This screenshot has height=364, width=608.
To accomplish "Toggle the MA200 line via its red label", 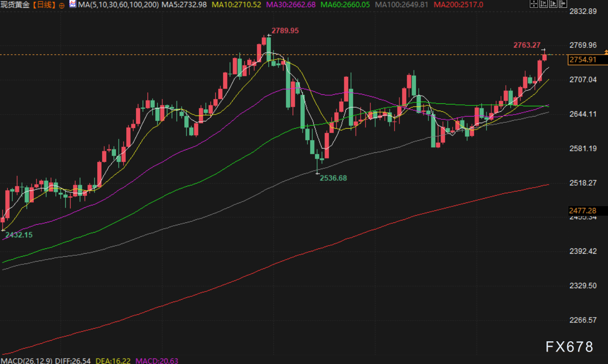I will click(458, 5).
